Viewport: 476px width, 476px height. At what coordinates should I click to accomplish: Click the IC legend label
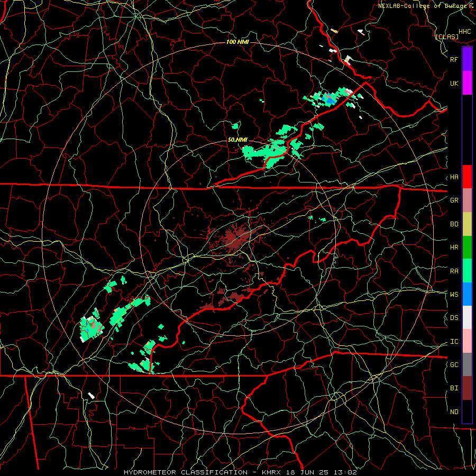[x=454, y=341]
